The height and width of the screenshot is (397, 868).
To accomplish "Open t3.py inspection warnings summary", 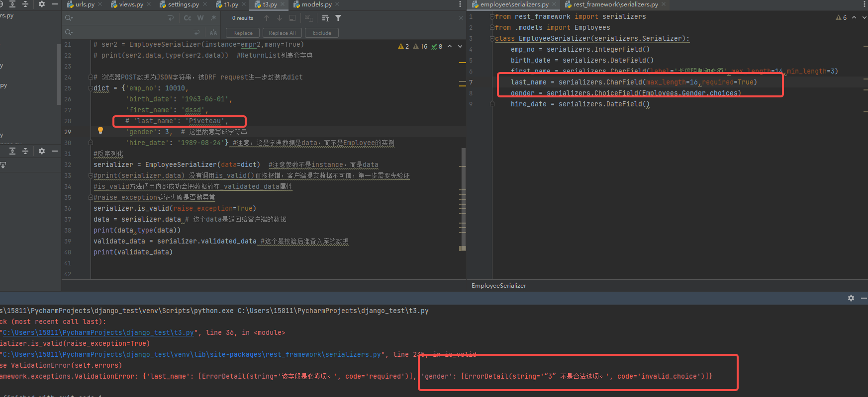I will [x=420, y=47].
